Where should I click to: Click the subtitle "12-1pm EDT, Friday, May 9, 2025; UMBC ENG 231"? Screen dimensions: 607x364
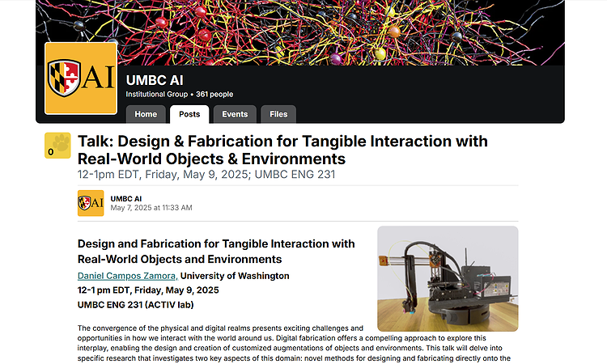click(206, 175)
